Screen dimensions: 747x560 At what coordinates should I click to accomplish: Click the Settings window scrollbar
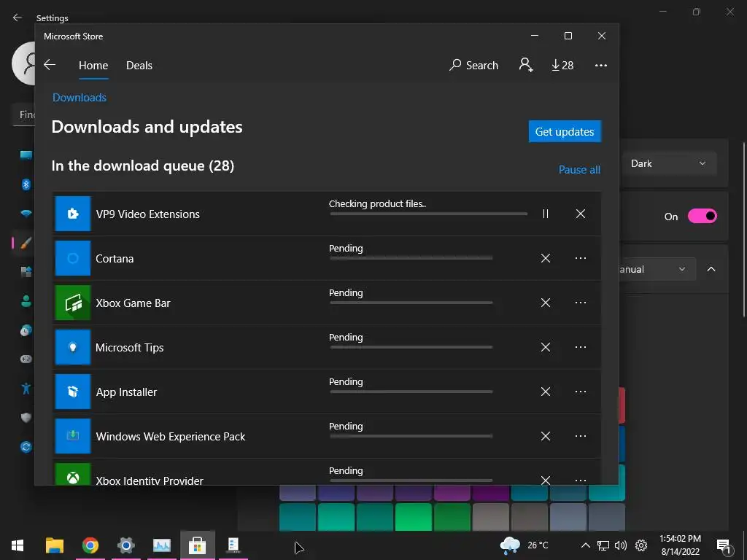(x=743, y=228)
